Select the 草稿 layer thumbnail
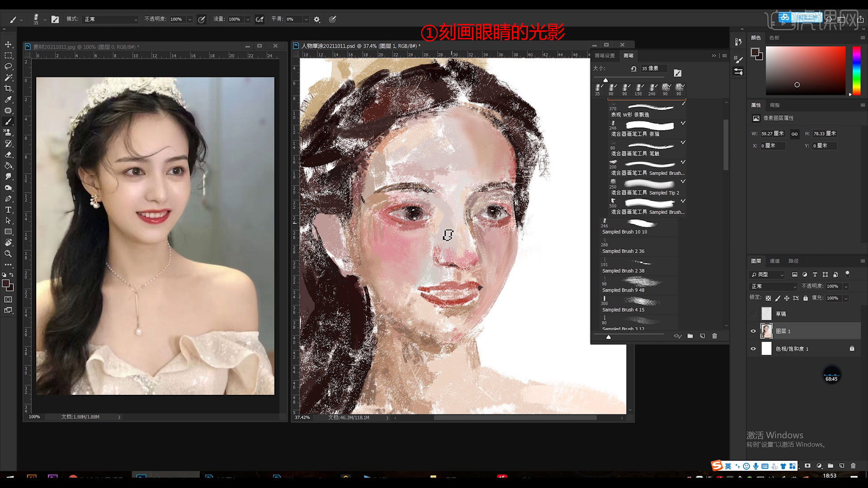868x488 pixels. (x=767, y=314)
